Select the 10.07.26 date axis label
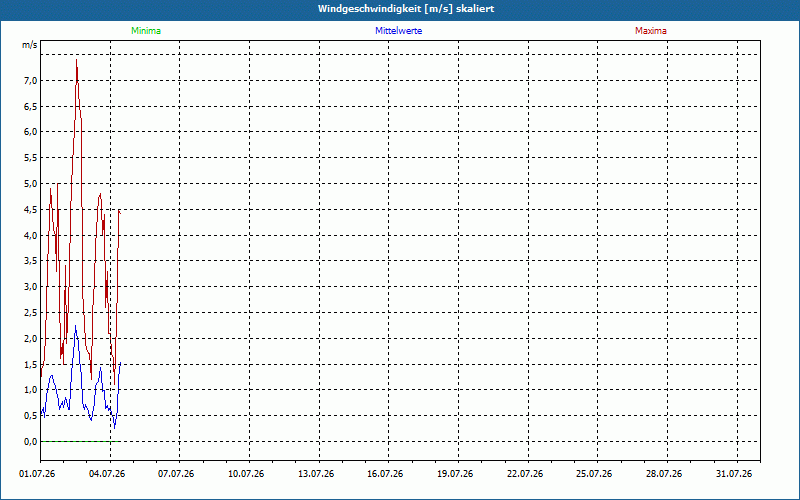The height and width of the screenshot is (500, 800). 246,474
